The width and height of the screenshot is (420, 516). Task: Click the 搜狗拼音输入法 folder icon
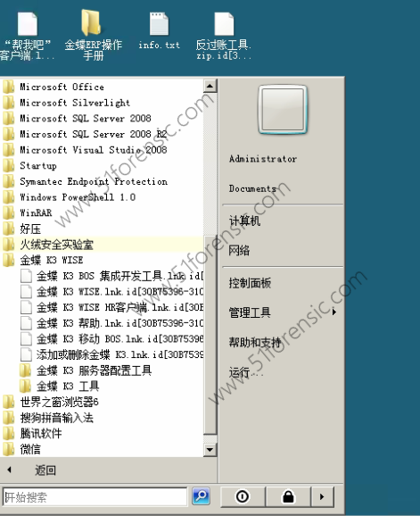(x=9, y=419)
